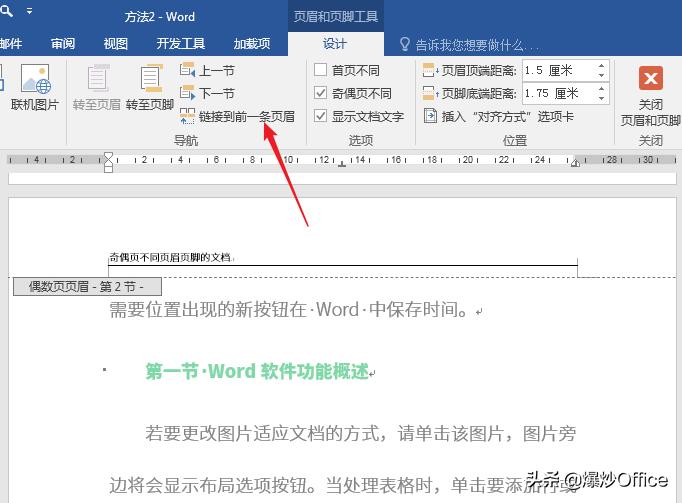Increase 页眉顶端距离 with up arrow

click(x=601, y=66)
